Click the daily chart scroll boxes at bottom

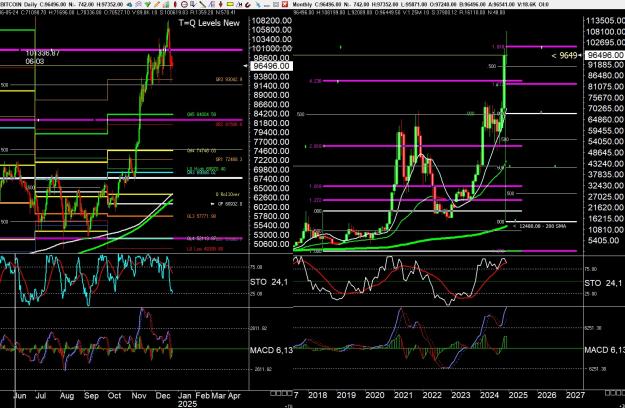click(x=281, y=393)
